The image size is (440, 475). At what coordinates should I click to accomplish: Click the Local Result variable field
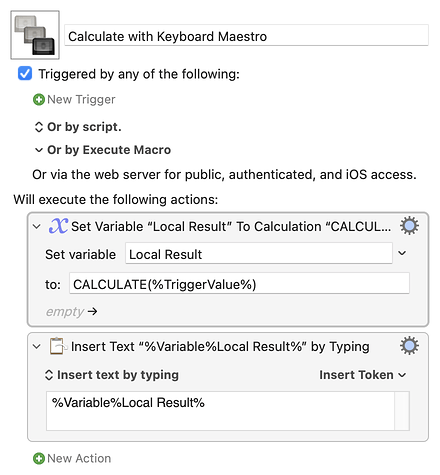pos(259,254)
